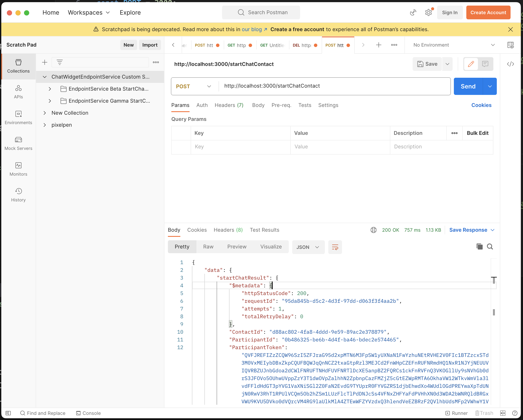Switch to the request Body tab
This screenshot has width=523, height=420.
(x=258, y=105)
